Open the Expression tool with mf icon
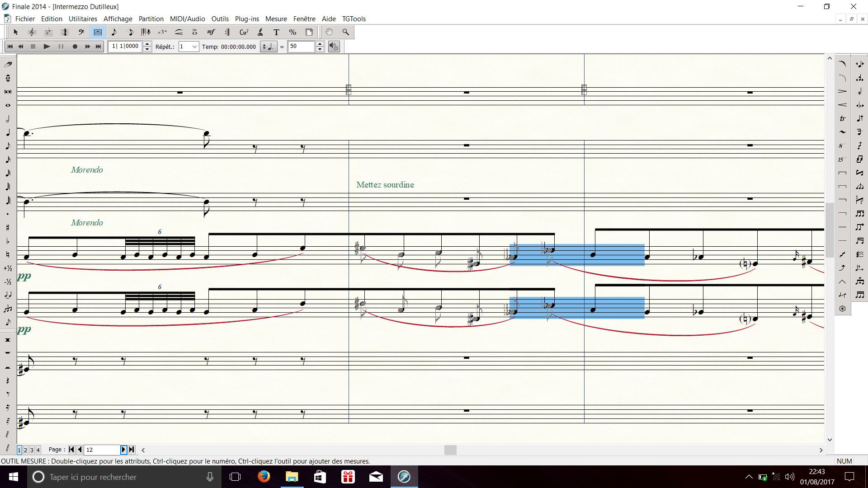 [x=211, y=32]
